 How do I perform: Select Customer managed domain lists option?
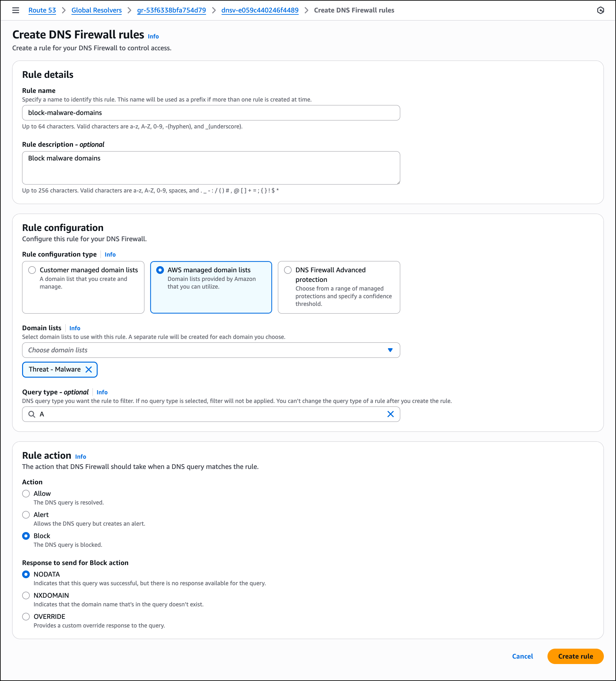(32, 270)
